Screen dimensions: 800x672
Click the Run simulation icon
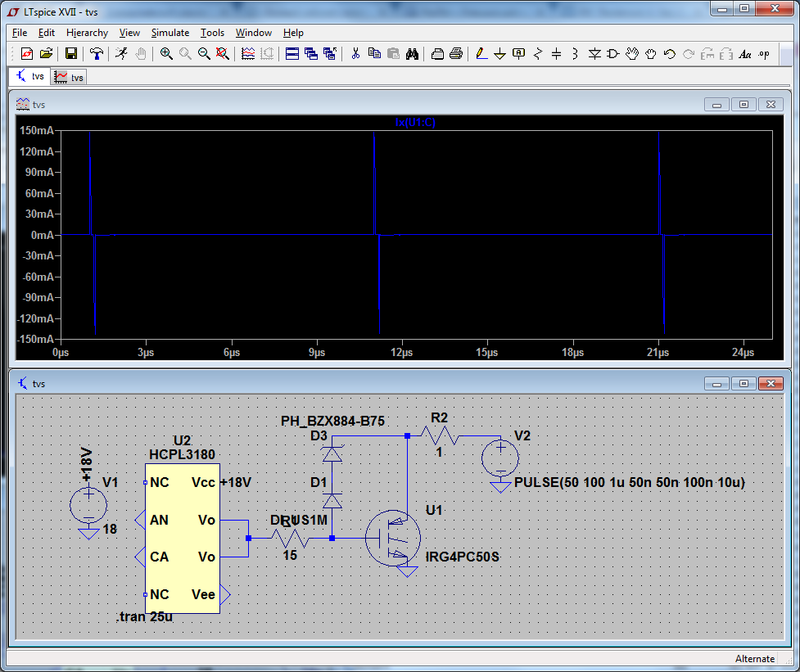coord(121,54)
